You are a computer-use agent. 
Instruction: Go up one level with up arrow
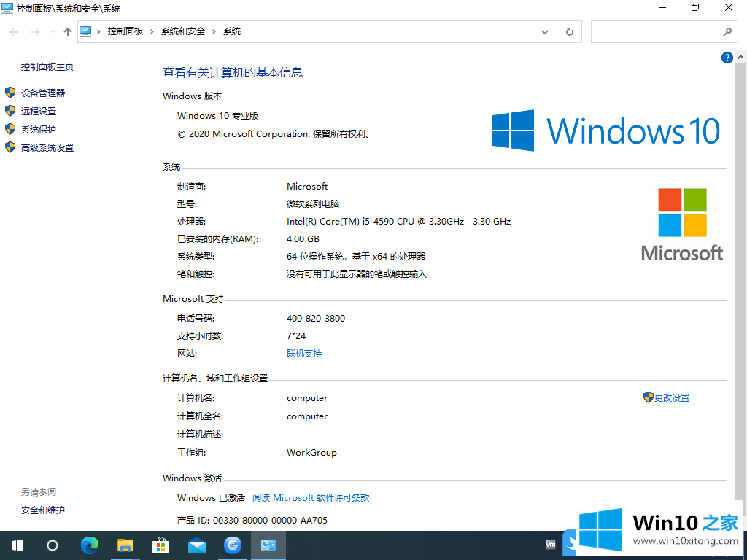[68, 32]
